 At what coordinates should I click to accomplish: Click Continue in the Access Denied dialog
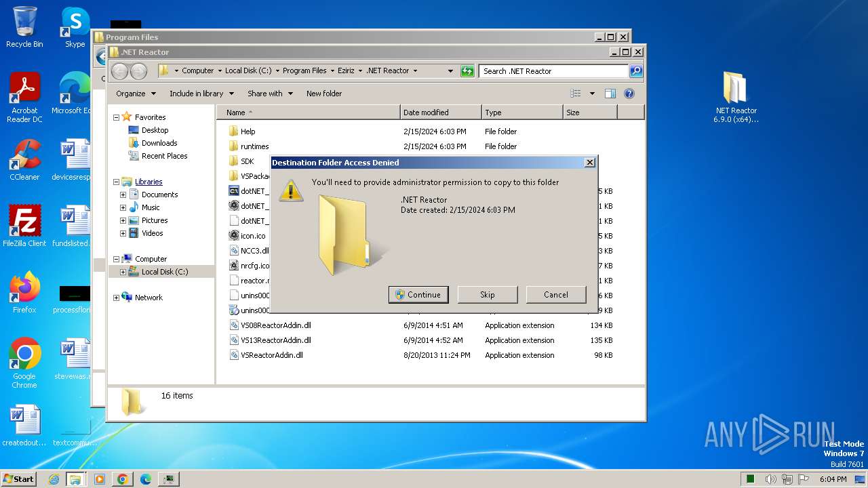[418, 295]
